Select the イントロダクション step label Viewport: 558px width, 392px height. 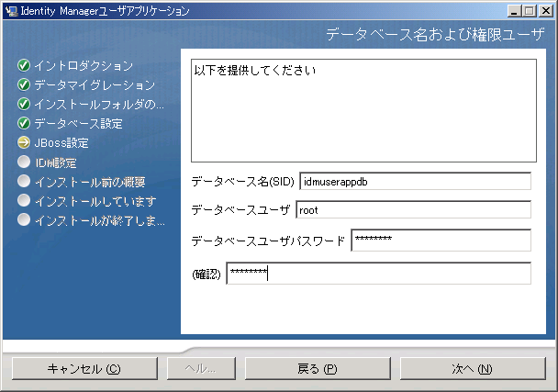coord(84,66)
